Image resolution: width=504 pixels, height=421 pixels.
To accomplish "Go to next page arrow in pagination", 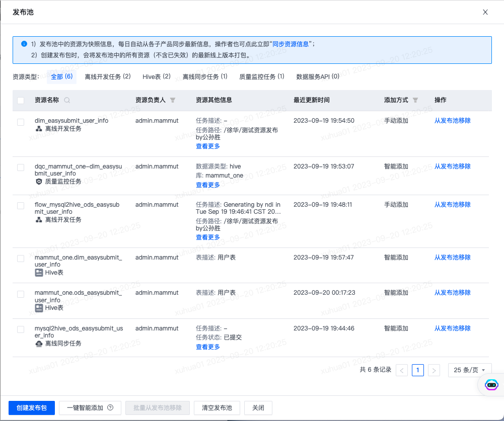I will pyautogui.click(x=434, y=370).
